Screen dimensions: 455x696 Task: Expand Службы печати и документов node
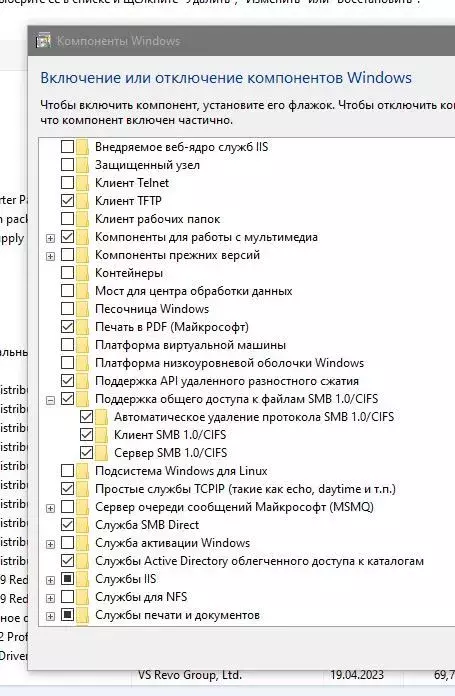[51, 616]
